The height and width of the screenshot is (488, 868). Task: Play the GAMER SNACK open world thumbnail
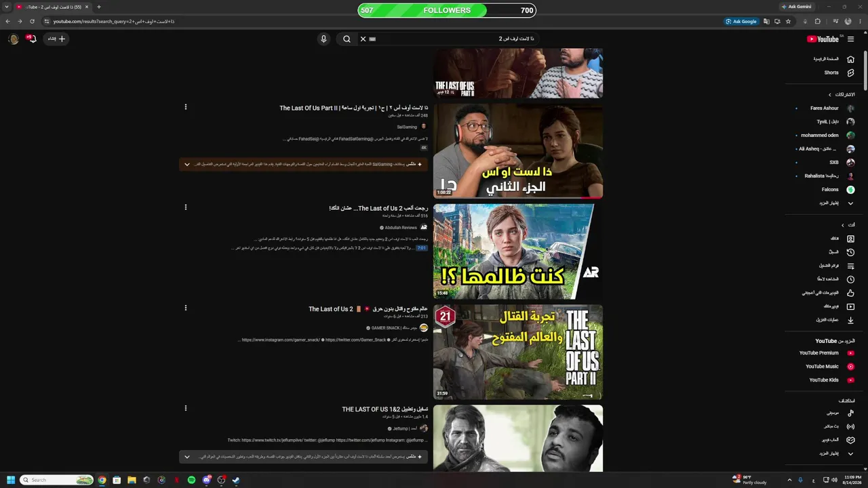pos(518,352)
